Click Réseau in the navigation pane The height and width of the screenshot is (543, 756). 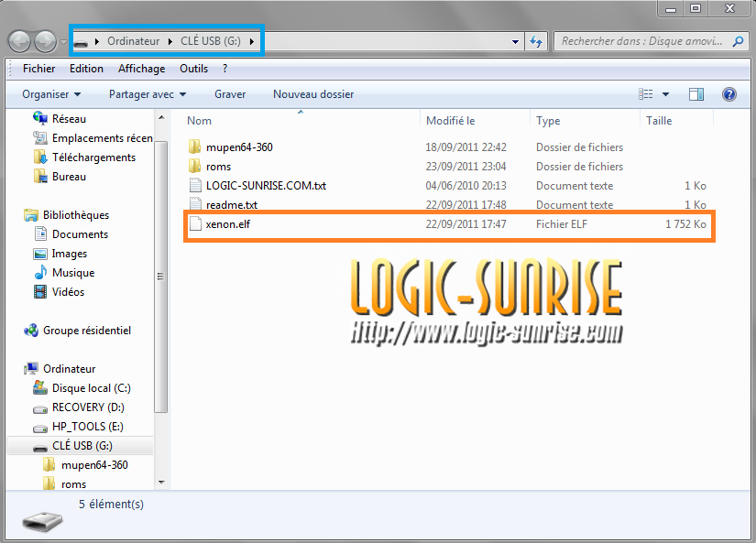click(69, 119)
